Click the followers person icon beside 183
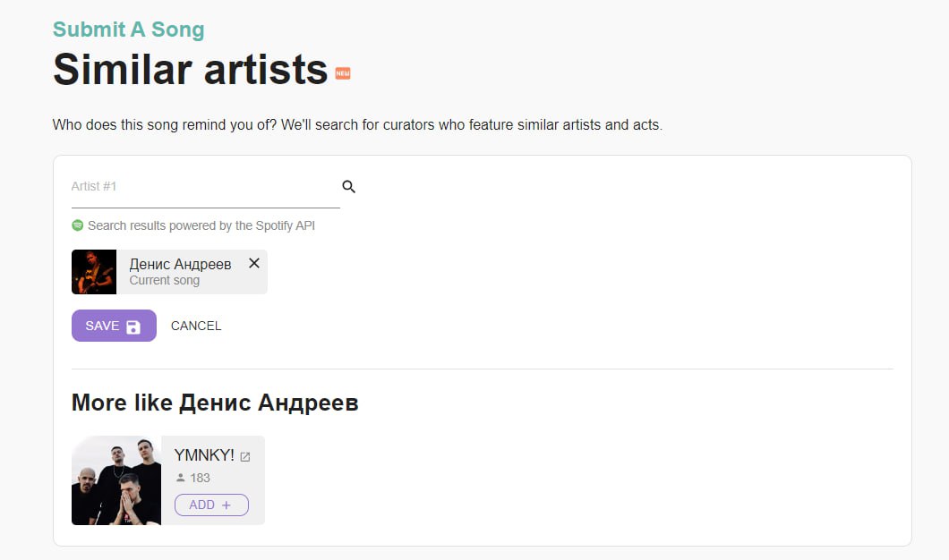The width and height of the screenshot is (949, 560). (x=180, y=478)
